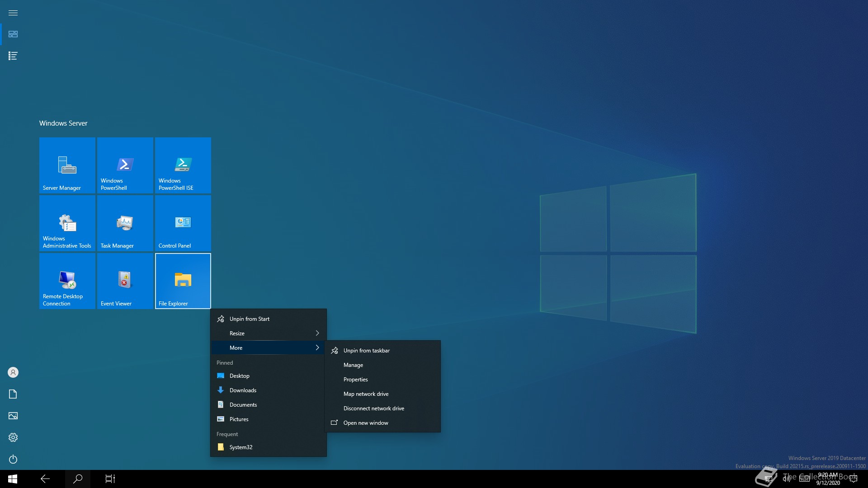The image size is (868, 488).
Task: Open the notification center icon
Action: coord(854,479)
